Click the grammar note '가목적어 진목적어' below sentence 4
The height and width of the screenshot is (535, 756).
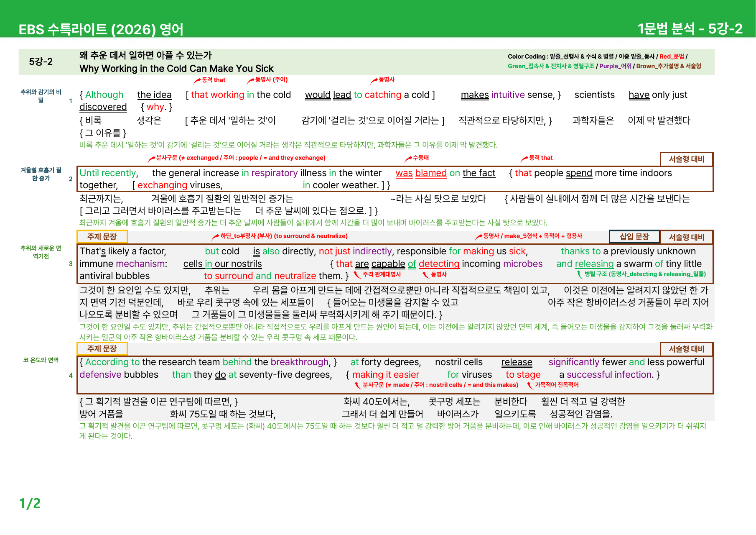[557, 385]
